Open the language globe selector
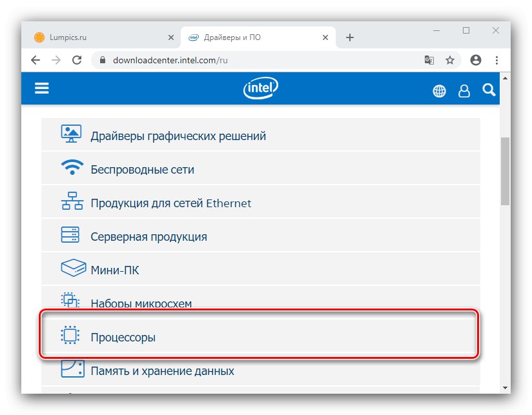The height and width of the screenshot is (415, 532). pyautogui.click(x=439, y=91)
